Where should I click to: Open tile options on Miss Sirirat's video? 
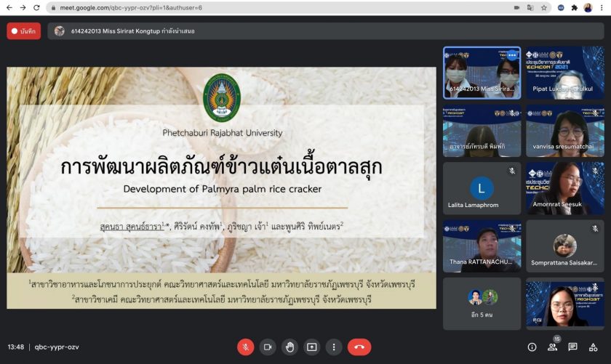click(x=512, y=54)
